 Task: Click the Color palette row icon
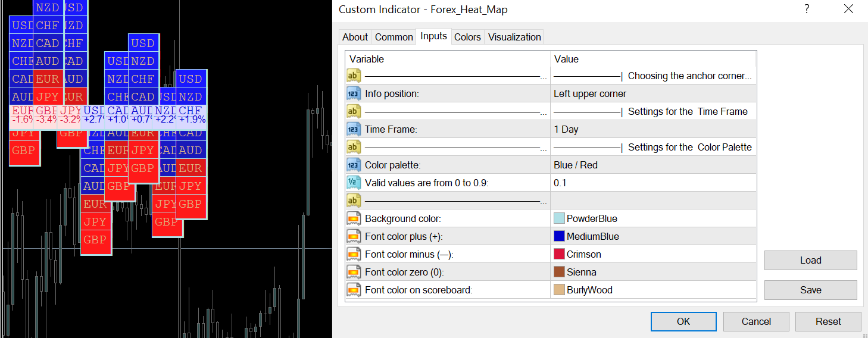(x=354, y=165)
